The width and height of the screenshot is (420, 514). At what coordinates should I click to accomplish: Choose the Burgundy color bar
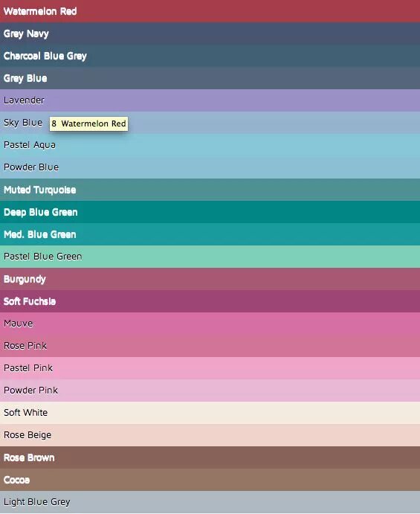click(x=210, y=279)
